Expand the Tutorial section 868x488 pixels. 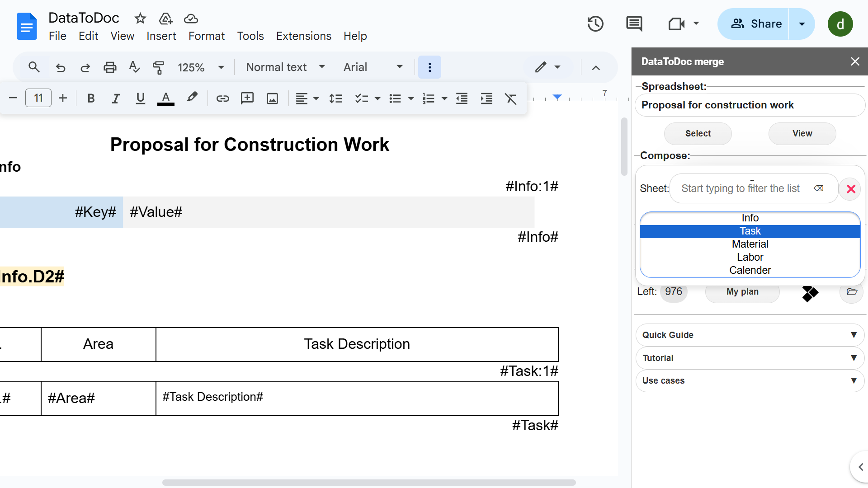750,358
